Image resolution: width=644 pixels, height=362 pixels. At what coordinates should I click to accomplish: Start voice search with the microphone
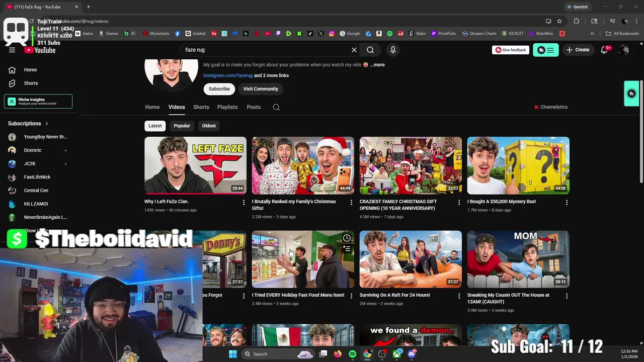click(x=393, y=50)
